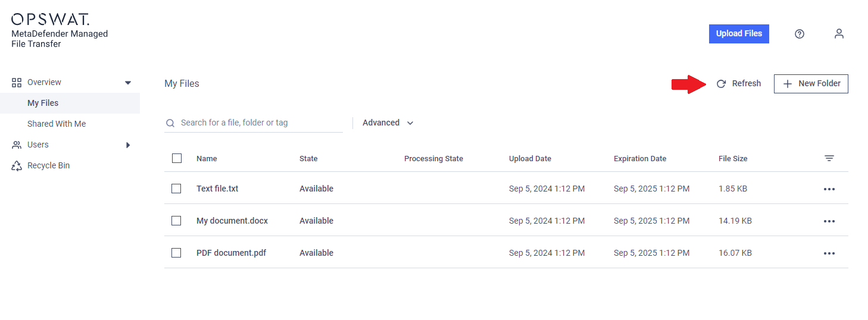Click the Recycle Bin icon in sidebar
The image size is (868, 320).
[17, 166]
